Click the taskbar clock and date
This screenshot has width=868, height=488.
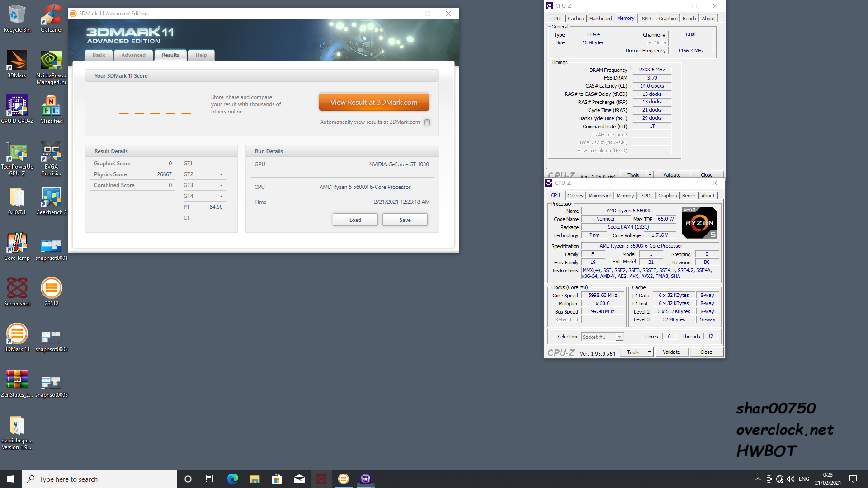(x=828, y=479)
